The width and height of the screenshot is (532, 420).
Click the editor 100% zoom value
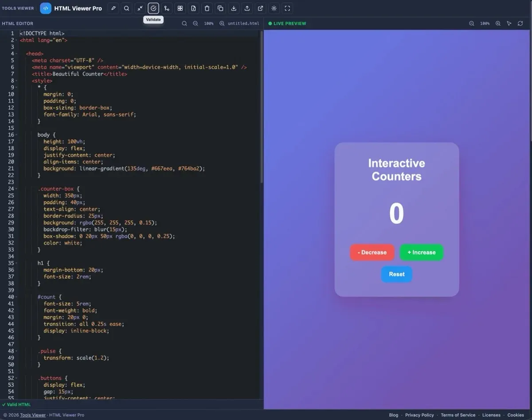click(x=209, y=23)
